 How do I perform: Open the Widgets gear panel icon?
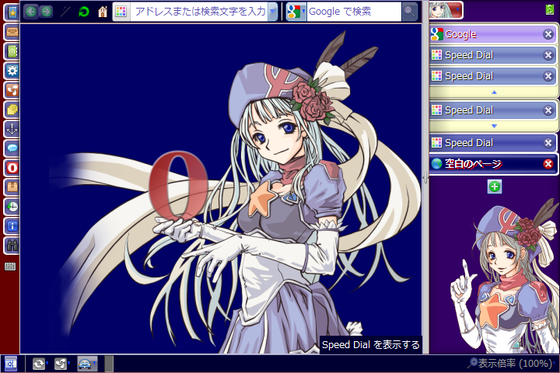(12, 71)
